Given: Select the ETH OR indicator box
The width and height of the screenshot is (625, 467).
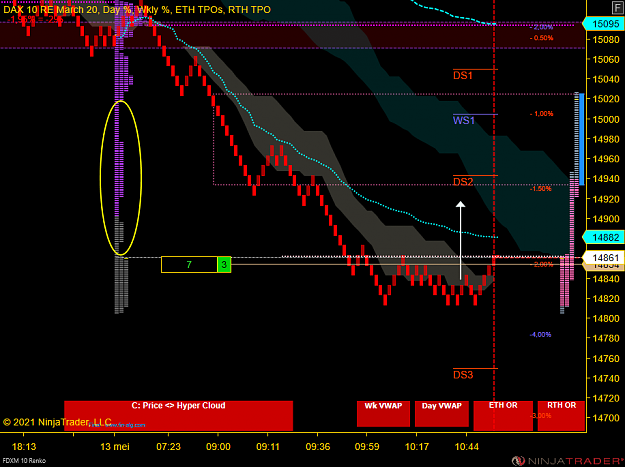Looking at the screenshot, I should coord(503,416).
